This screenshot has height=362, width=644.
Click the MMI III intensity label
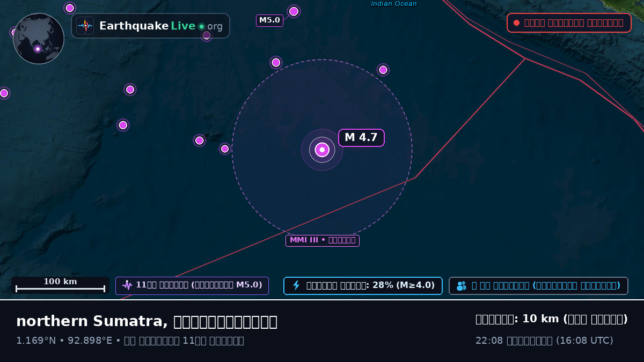click(x=323, y=240)
